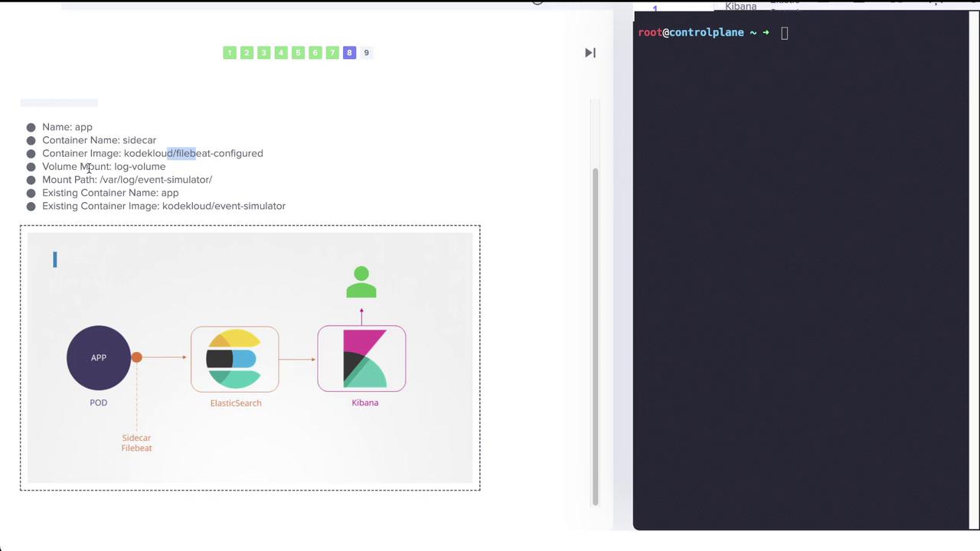This screenshot has width=980, height=551.
Task: Go to question 1
Action: point(230,53)
